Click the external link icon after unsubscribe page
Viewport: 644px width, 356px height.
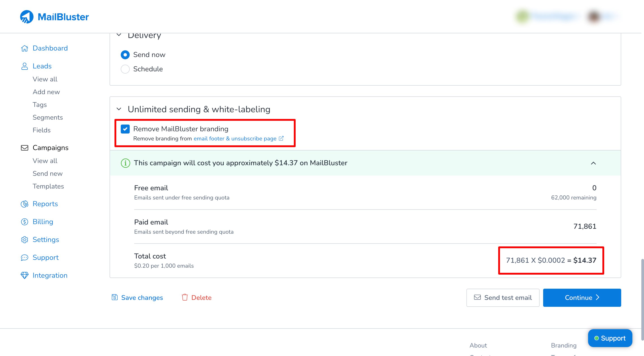click(281, 138)
